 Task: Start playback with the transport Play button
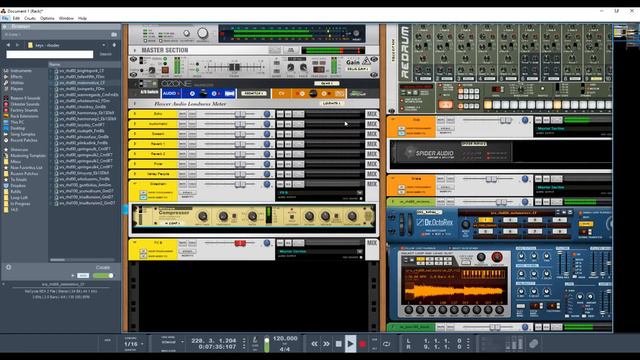350,344
